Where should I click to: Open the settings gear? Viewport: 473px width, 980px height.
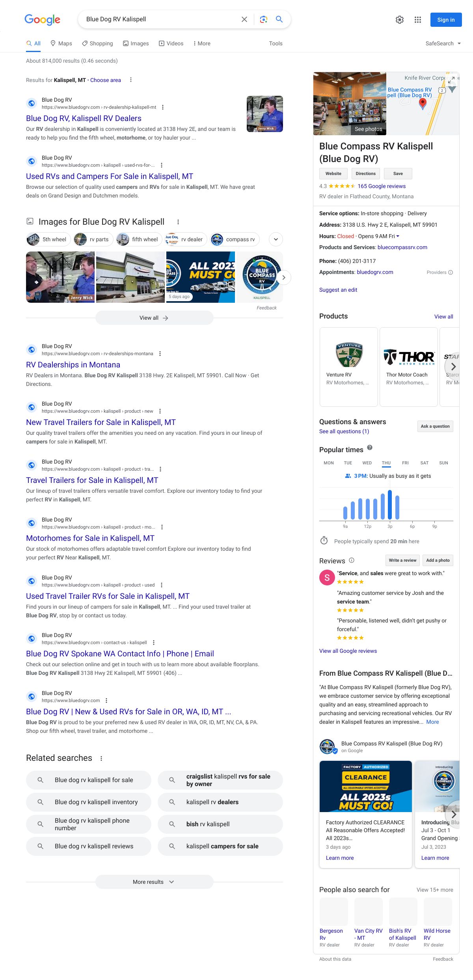(x=400, y=20)
